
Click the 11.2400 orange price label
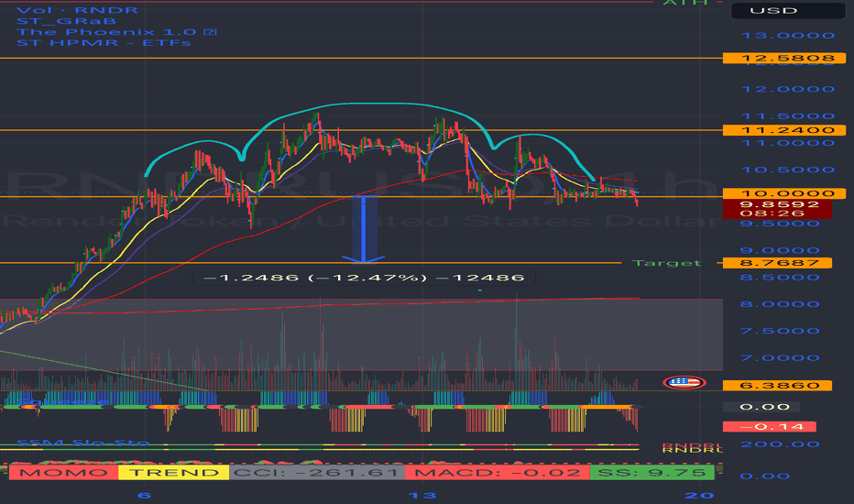[x=784, y=130]
